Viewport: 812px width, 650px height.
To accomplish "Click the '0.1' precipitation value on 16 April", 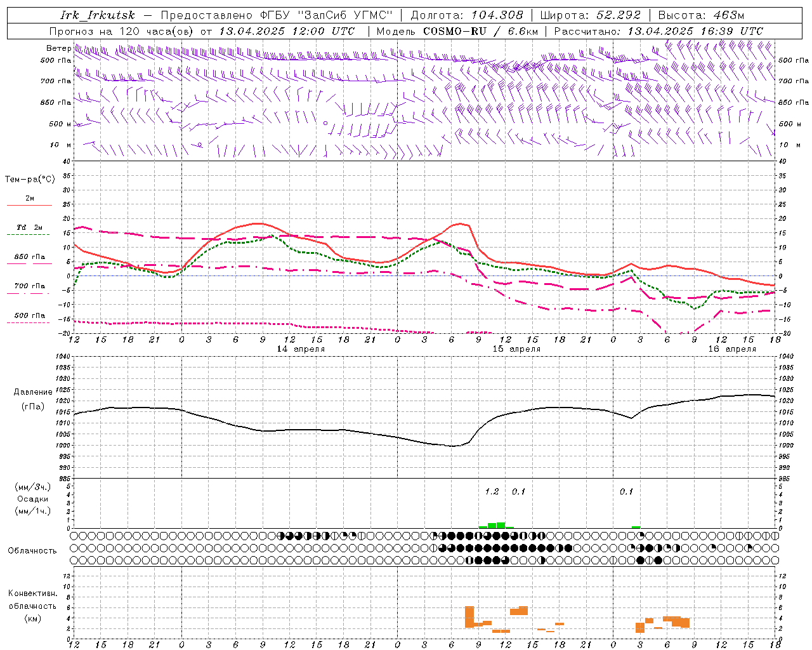I will click(x=626, y=491).
